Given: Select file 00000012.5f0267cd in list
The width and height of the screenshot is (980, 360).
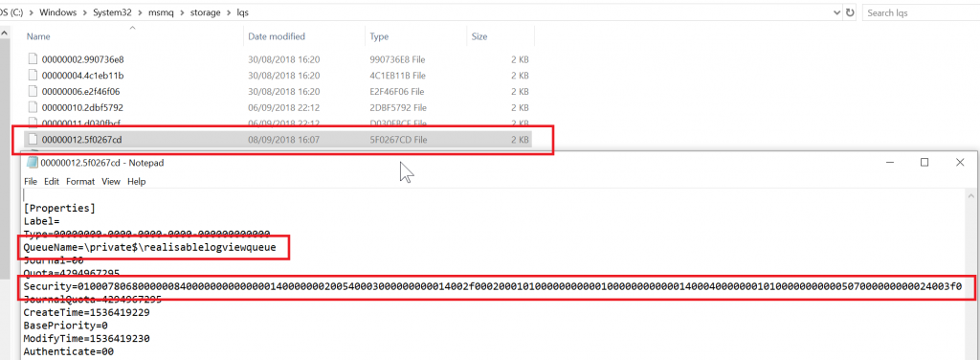Looking at the screenshot, I should click(278, 140).
